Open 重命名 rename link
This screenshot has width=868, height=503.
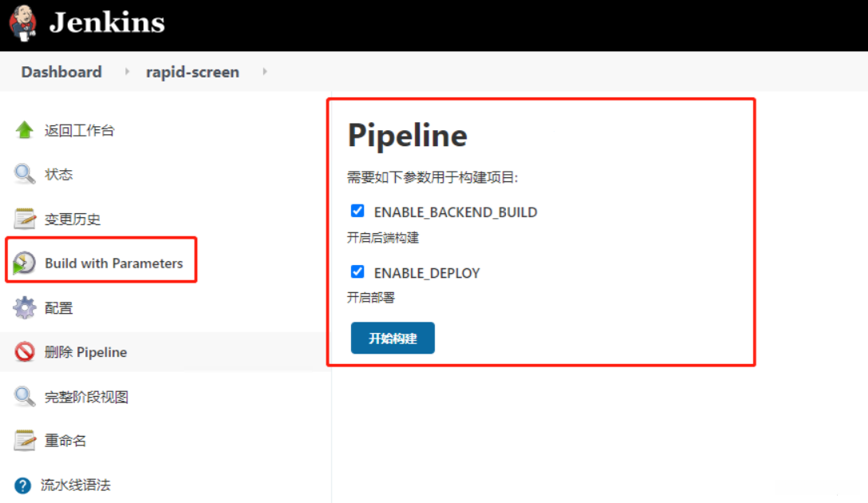click(x=65, y=441)
